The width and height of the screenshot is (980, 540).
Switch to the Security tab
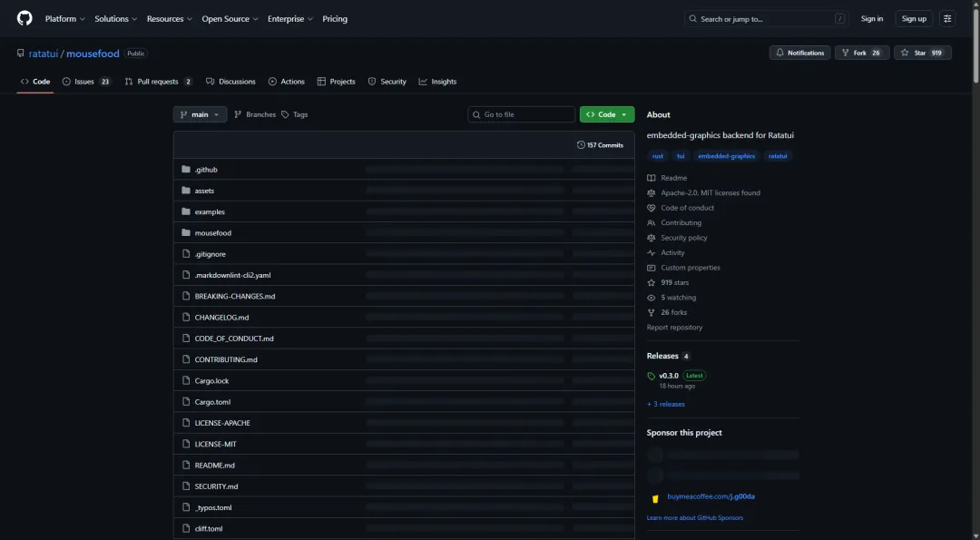point(387,82)
